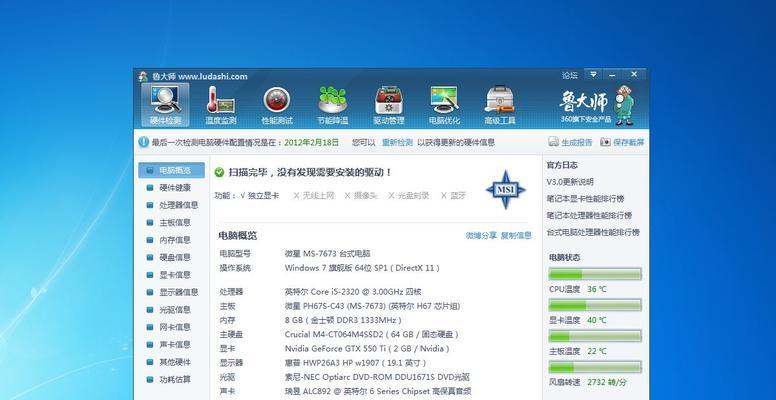Click the 8 GB 金士顿 DDR3 memory text
The height and width of the screenshot is (400, 776).
point(343,320)
